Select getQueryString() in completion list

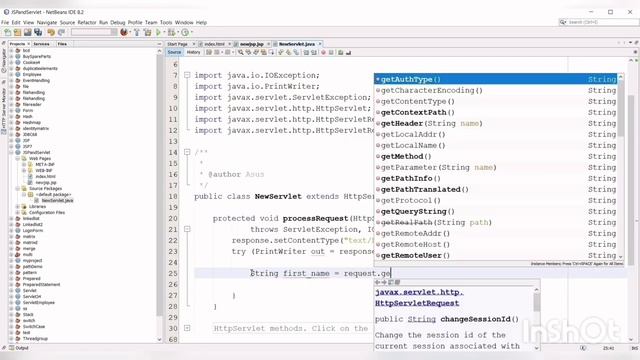pos(496,211)
